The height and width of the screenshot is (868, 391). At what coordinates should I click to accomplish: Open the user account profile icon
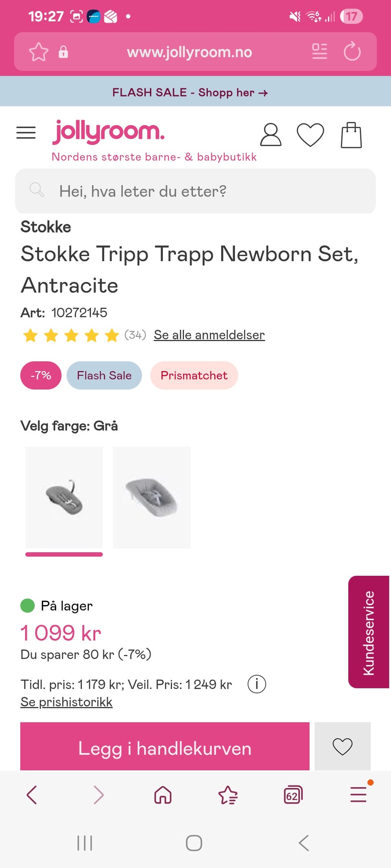[x=270, y=135]
